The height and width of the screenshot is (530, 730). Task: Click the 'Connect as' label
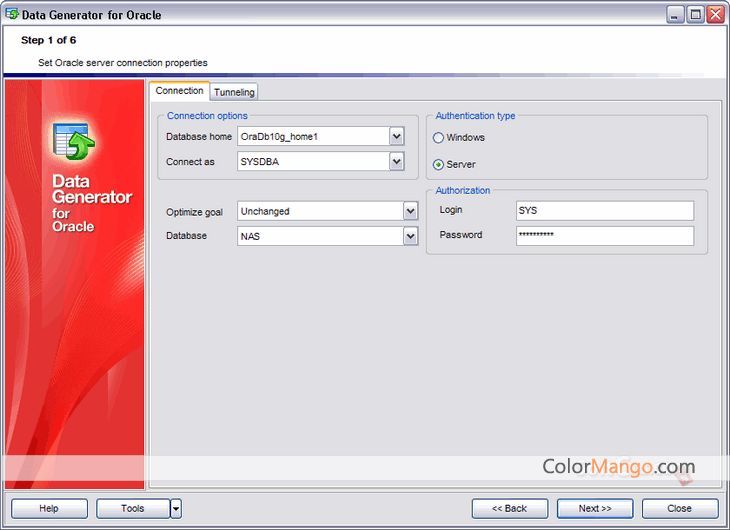coord(190,162)
